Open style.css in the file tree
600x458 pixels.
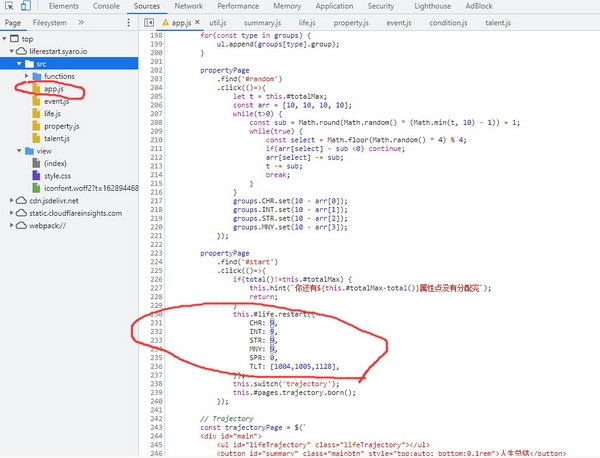pos(57,176)
